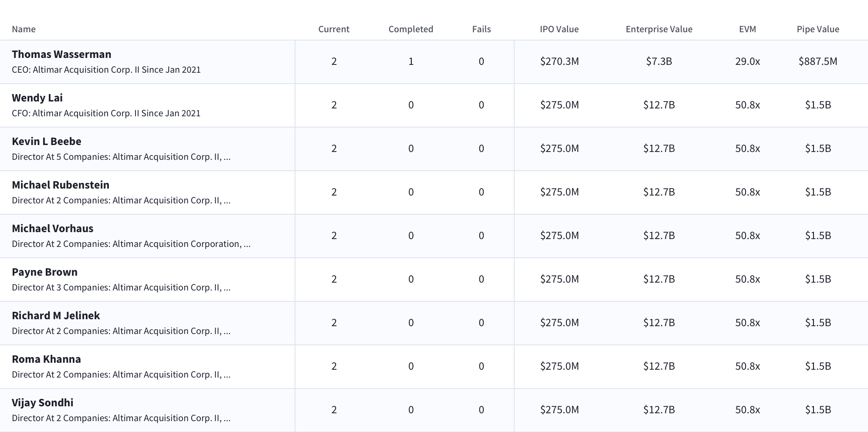The height and width of the screenshot is (432, 868).
Task: Open Michael Vorhaus's profile
Action: coord(53,229)
